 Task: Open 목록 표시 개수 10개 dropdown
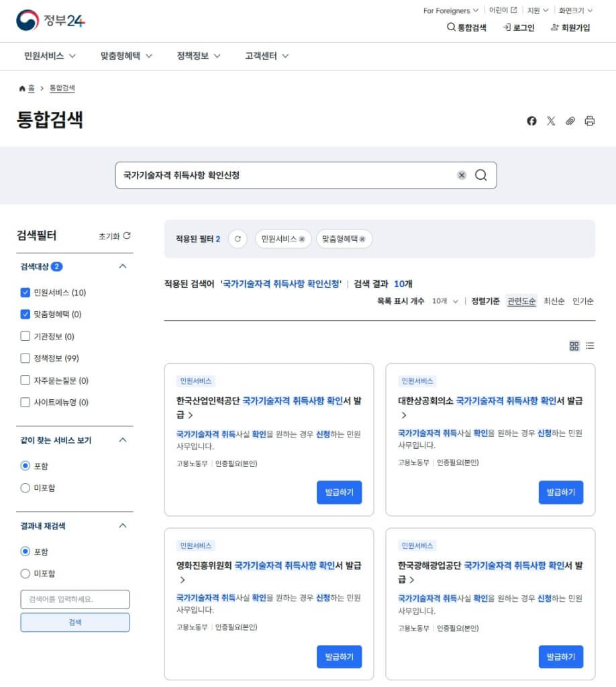445,301
